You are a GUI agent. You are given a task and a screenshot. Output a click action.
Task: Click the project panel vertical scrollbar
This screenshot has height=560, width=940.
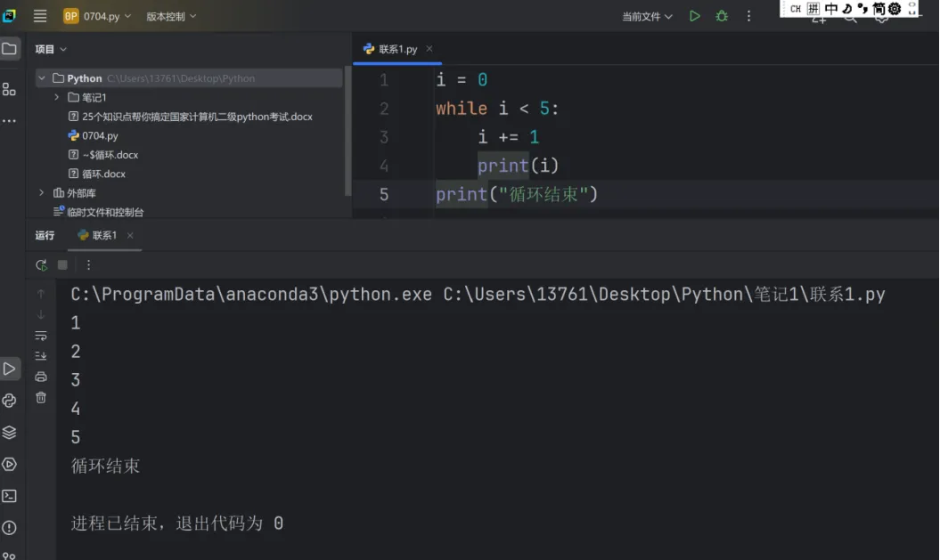(347, 132)
